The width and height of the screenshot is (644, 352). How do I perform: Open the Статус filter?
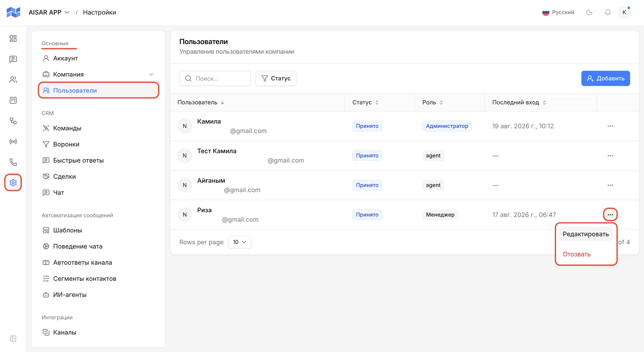[276, 78]
